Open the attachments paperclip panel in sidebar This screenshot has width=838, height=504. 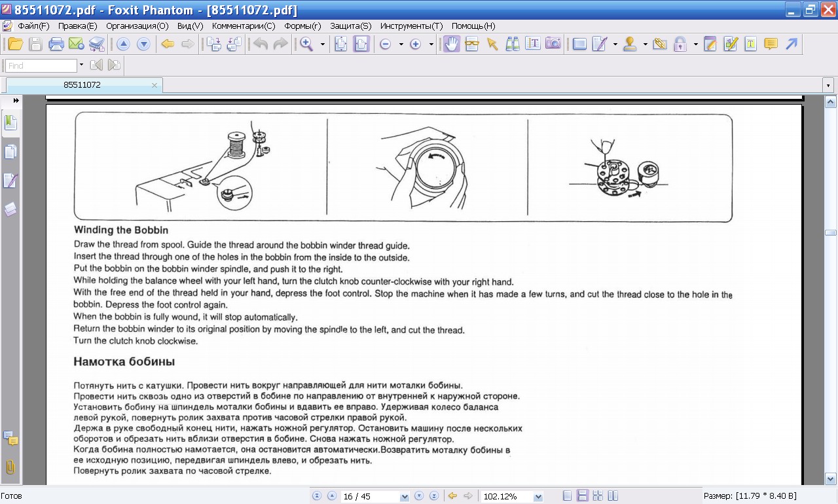tap(10, 467)
